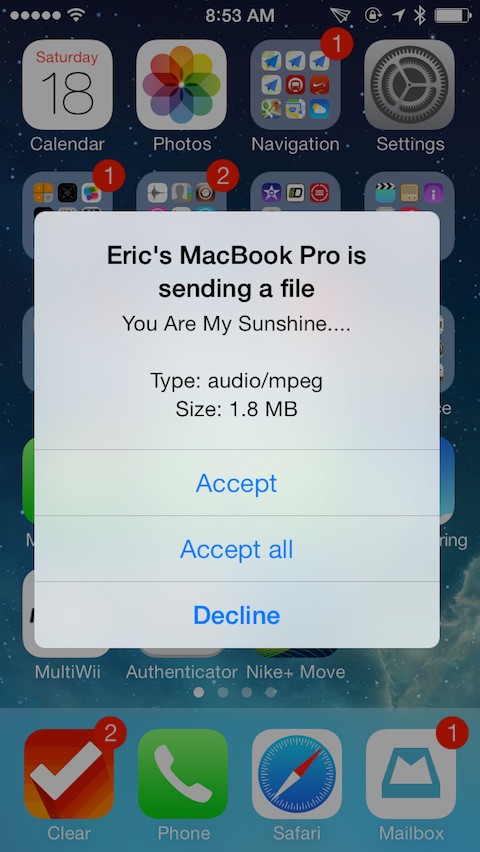Tap the location arrow in the status bar

pyautogui.click(x=399, y=15)
